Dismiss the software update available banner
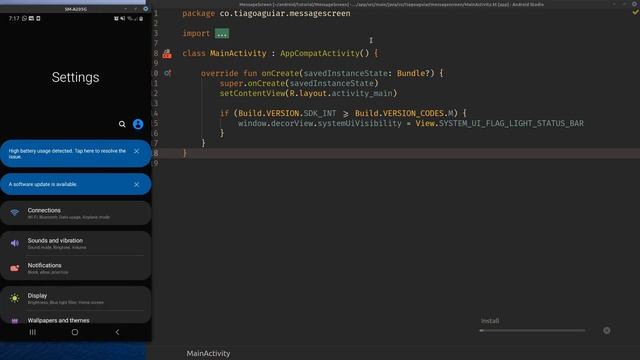 click(137, 184)
